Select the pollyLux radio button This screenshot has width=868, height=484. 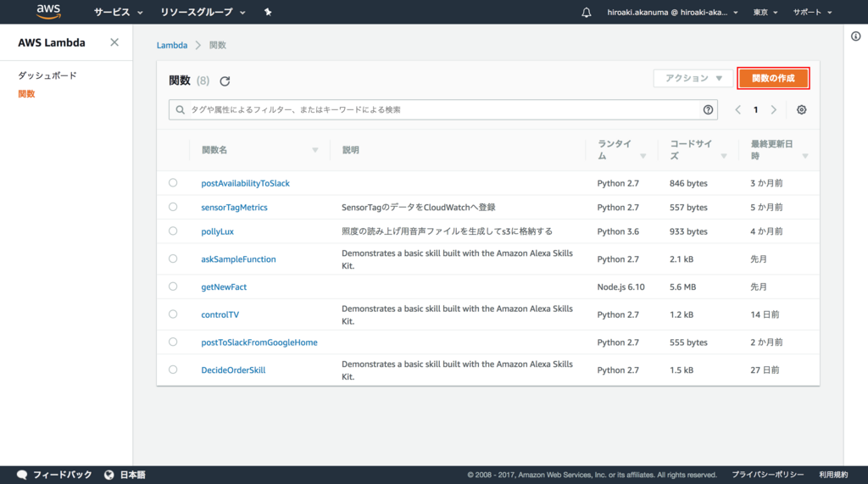tap(173, 231)
